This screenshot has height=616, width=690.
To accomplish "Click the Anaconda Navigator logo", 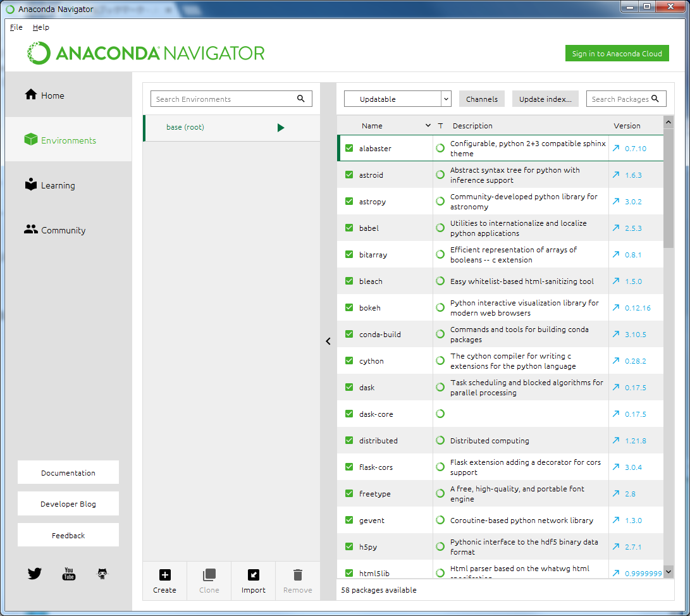I will click(x=145, y=53).
